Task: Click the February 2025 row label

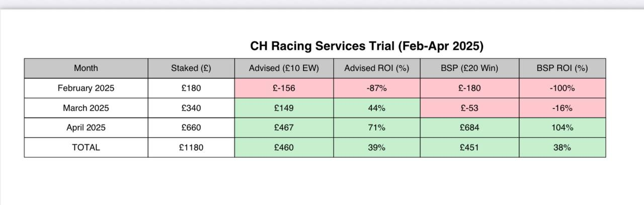Action: [86, 88]
